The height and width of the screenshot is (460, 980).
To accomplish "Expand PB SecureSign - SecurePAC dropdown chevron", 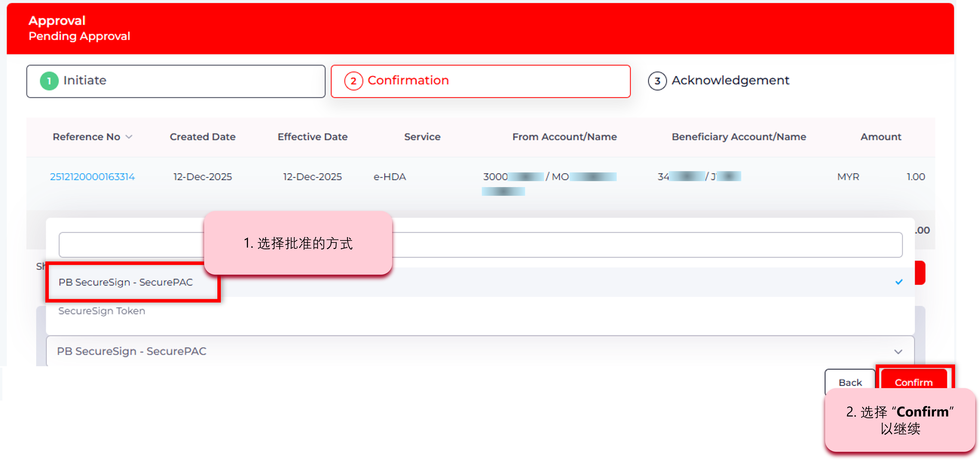I will point(898,351).
